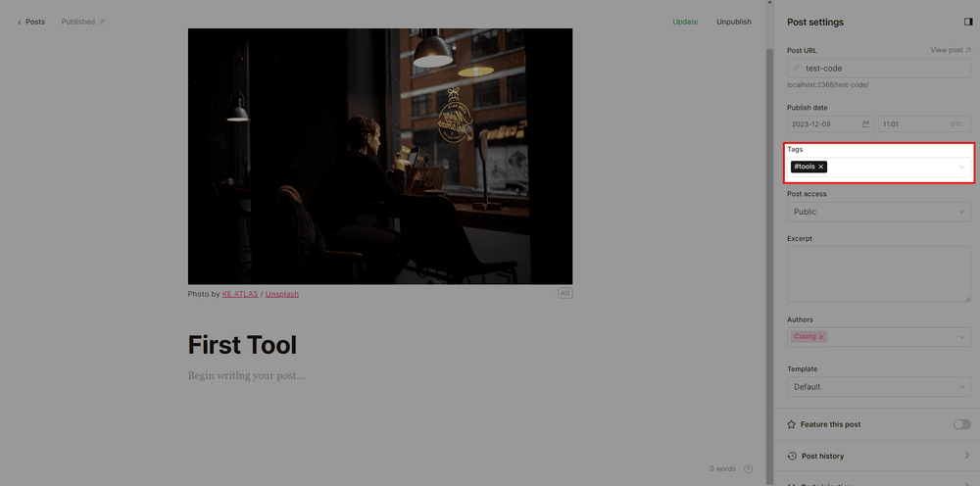Toggle Feature this post switch
980x486 pixels.
[962, 424]
